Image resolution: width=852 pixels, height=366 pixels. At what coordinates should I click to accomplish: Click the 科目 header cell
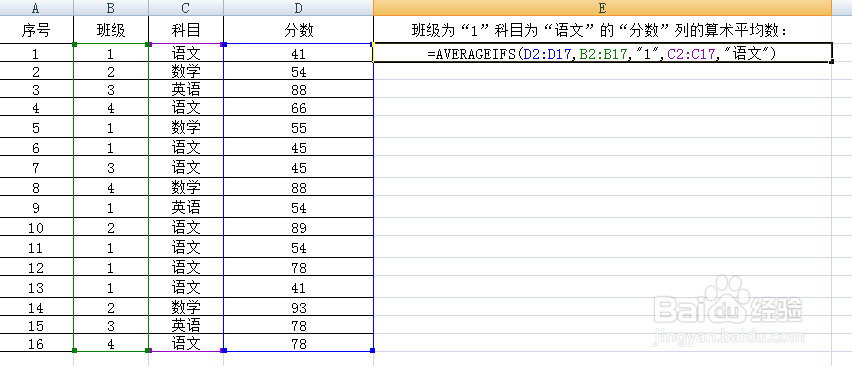tap(186, 30)
